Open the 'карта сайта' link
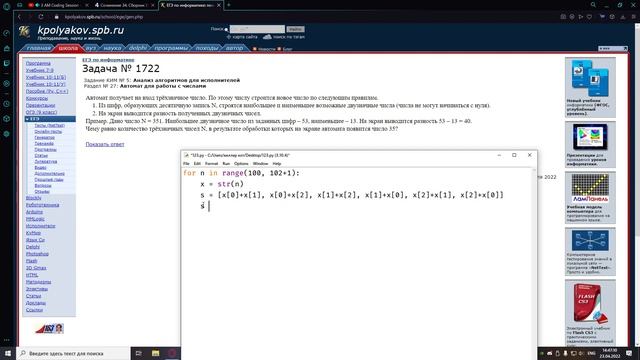Screen dimensions: 640x360 pyautogui.click(x=245, y=37)
